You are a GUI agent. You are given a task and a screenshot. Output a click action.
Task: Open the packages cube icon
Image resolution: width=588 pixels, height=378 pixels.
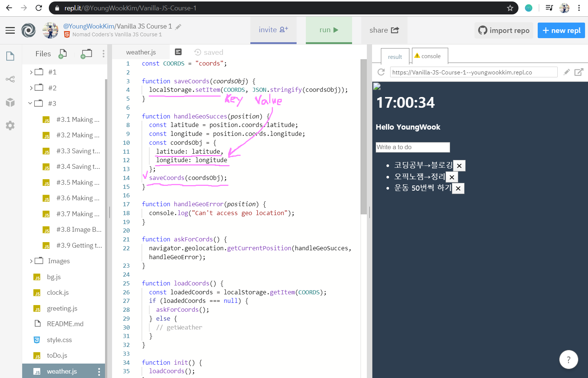coord(10,102)
